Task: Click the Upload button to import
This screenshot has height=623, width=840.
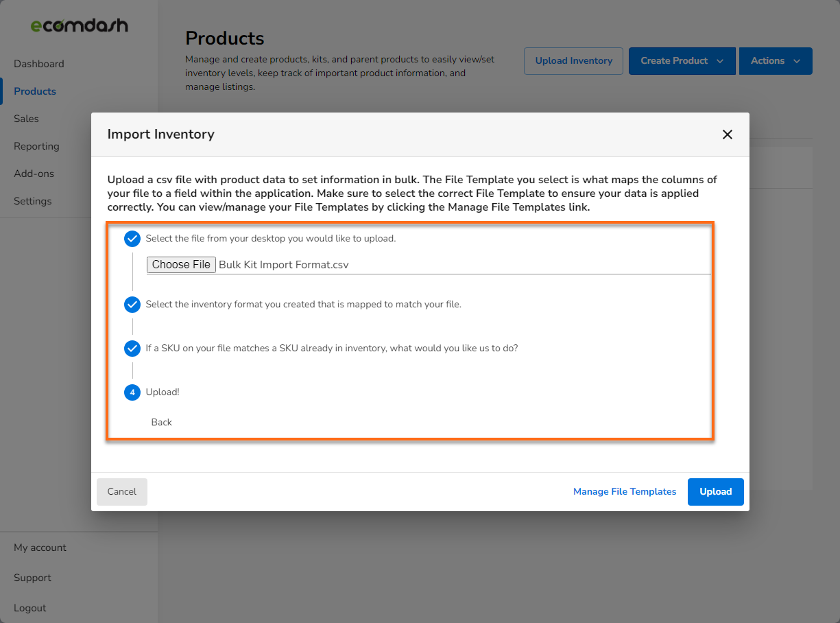Action: coord(715,491)
